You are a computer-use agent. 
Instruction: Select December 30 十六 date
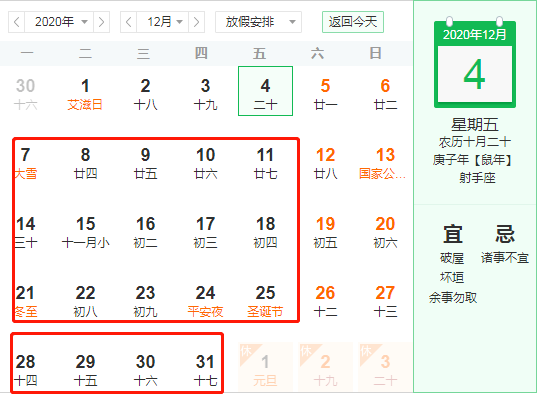click(x=145, y=370)
